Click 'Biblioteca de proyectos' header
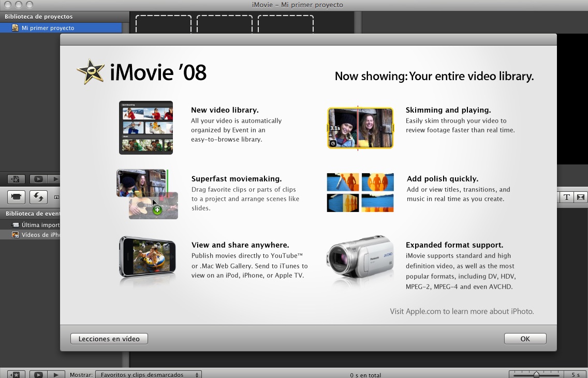Viewport: 588px width, 378px height. pyautogui.click(x=39, y=17)
